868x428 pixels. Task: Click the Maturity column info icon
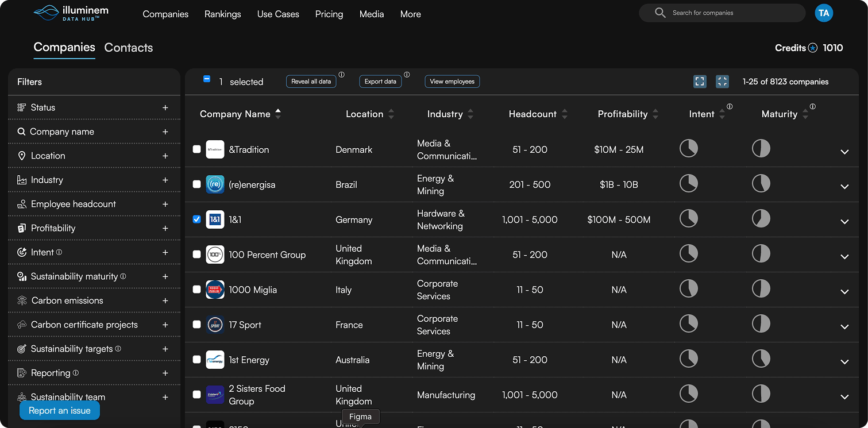(812, 107)
